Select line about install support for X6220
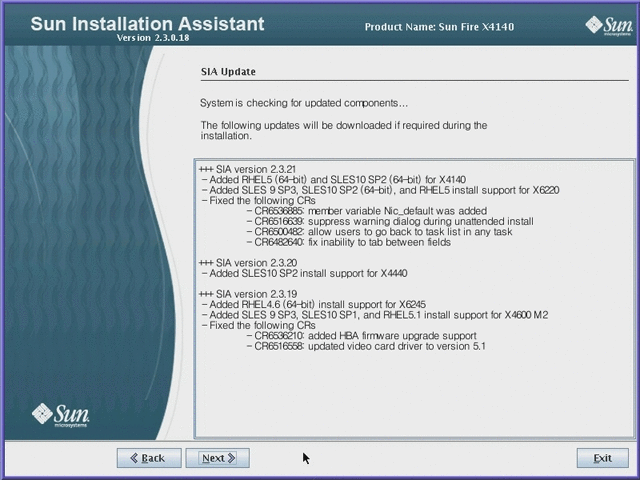Screen dimensions: 640x480 380,190
